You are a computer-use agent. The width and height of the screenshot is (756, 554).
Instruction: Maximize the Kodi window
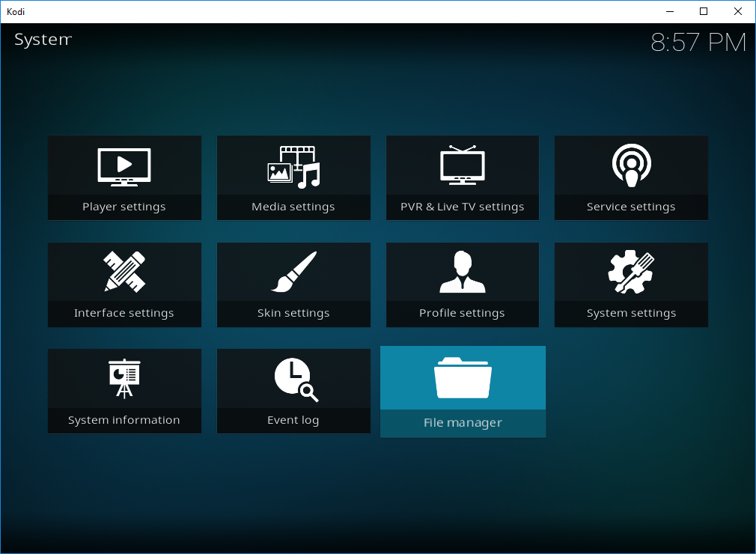(704, 11)
